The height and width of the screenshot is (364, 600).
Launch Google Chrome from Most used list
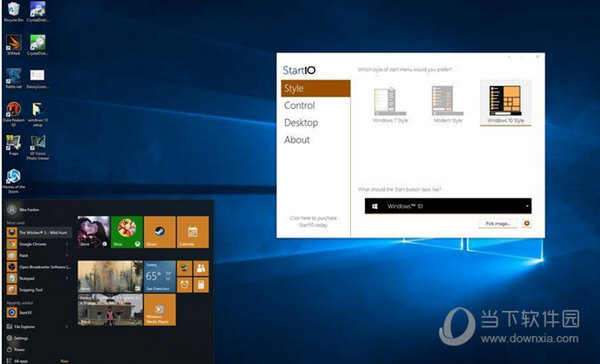click(39, 244)
